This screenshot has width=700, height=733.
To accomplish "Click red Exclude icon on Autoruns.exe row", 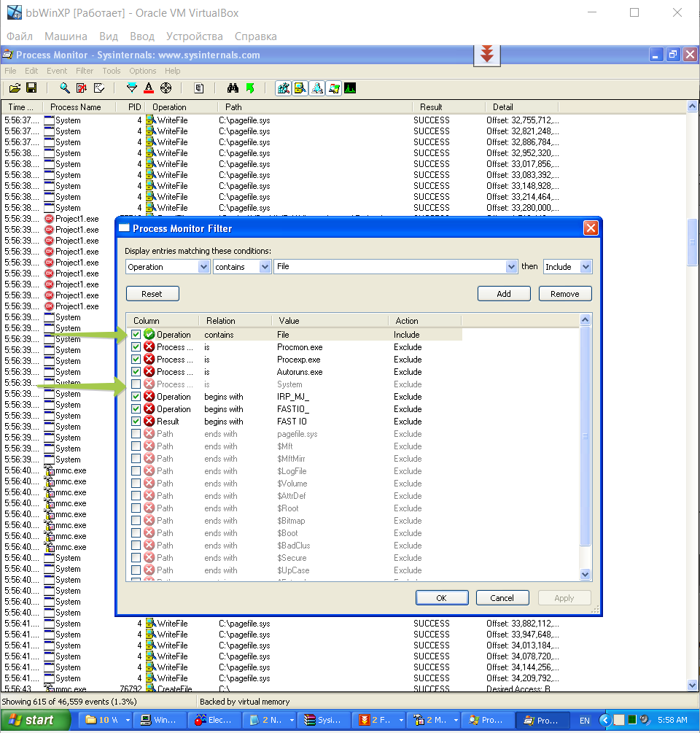I will coord(149,372).
